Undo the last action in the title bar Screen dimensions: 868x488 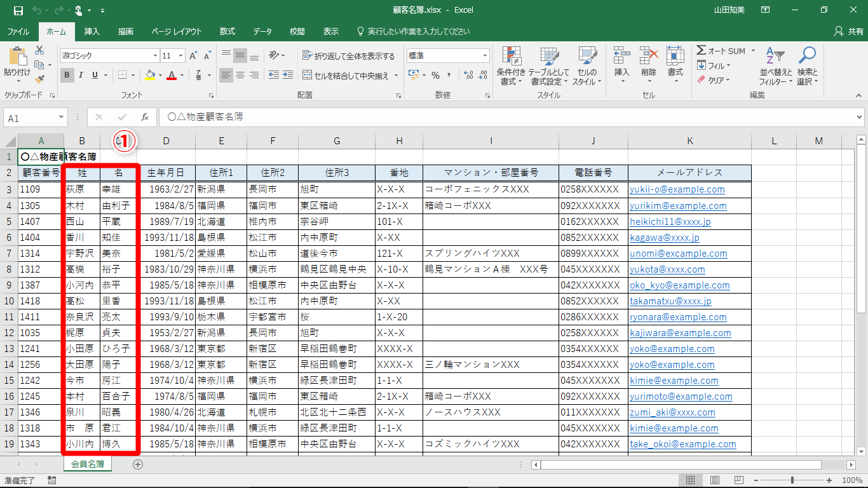[38, 11]
